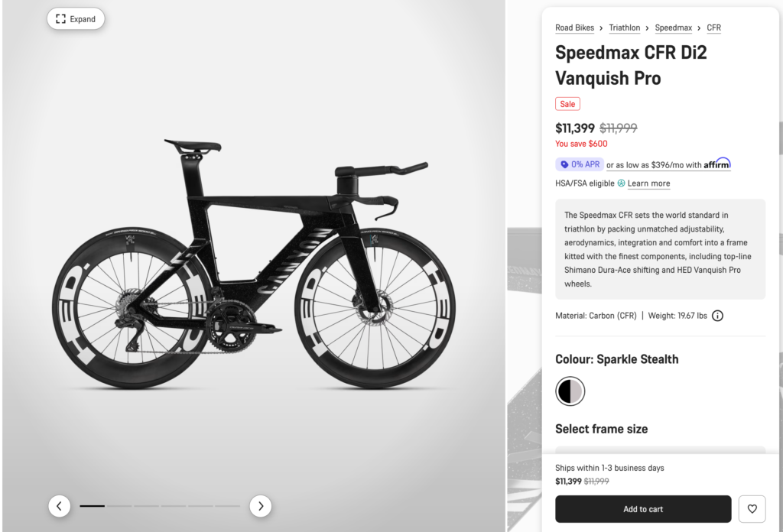Go to next bike image arrow
The width and height of the screenshot is (783, 532).
click(261, 506)
